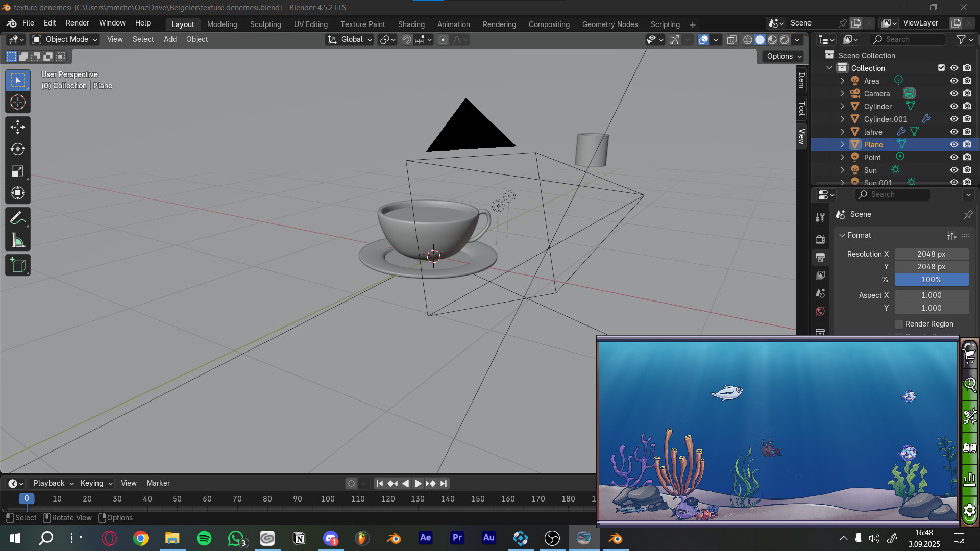980x551 pixels.
Task: Switch to the Shading workspace tab
Action: (411, 24)
